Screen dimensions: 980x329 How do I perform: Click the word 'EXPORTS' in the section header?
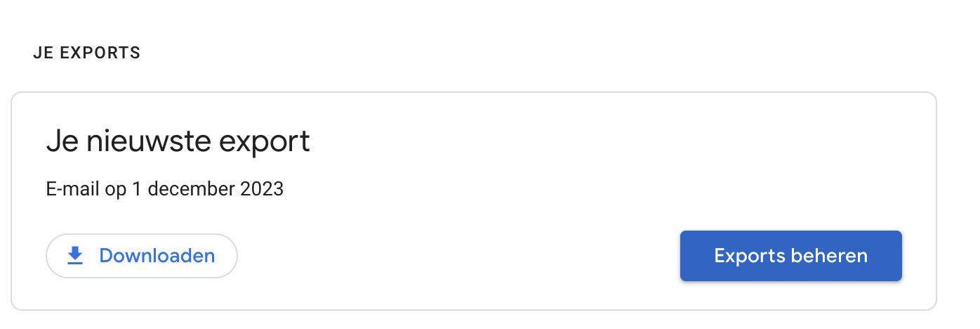(x=100, y=53)
